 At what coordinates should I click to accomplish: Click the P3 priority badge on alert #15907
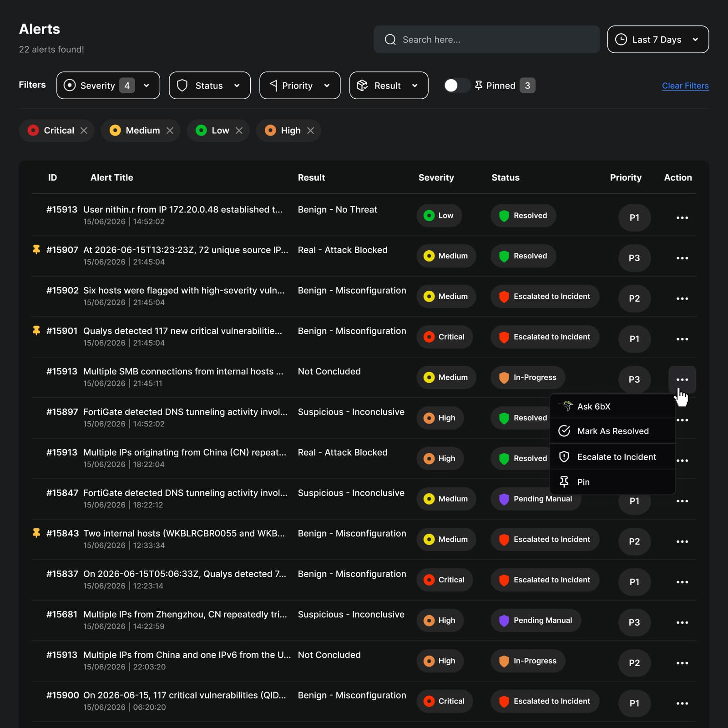pos(634,258)
